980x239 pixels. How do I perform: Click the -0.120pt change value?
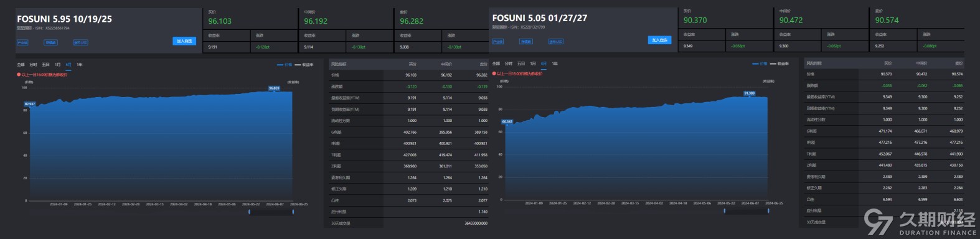click(x=263, y=47)
